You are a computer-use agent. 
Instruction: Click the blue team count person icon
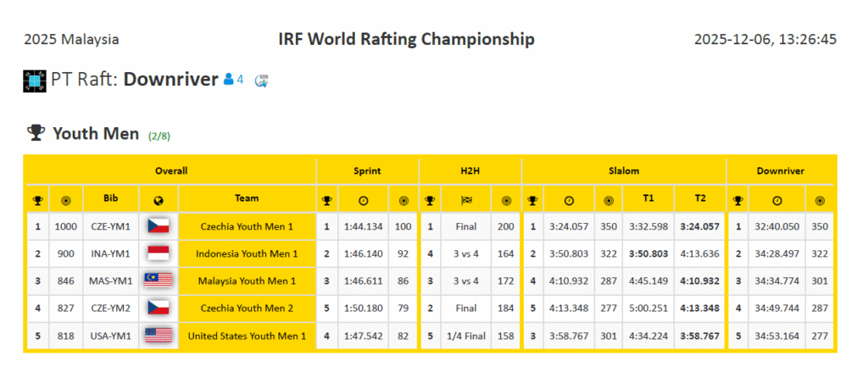click(228, 80)
